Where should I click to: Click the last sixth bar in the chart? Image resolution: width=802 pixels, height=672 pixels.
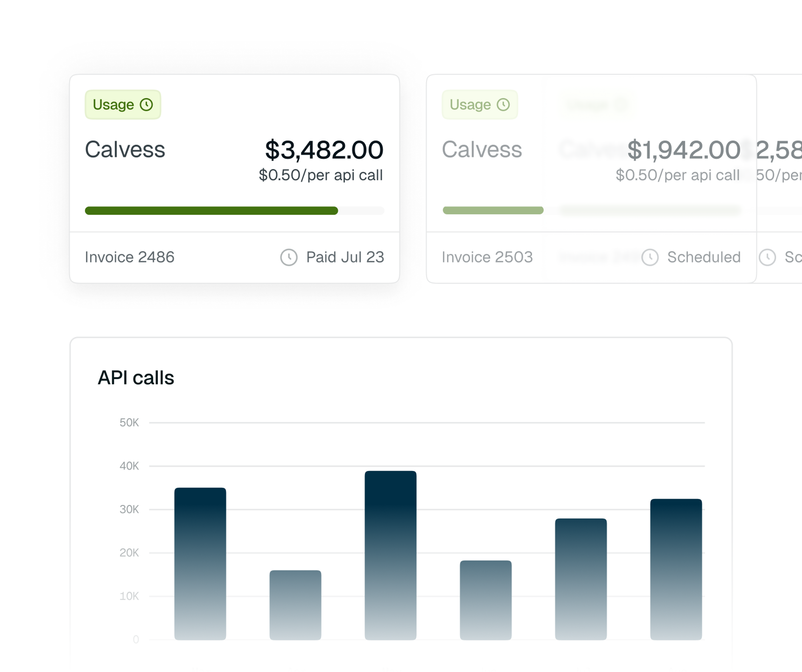point(676,570)
